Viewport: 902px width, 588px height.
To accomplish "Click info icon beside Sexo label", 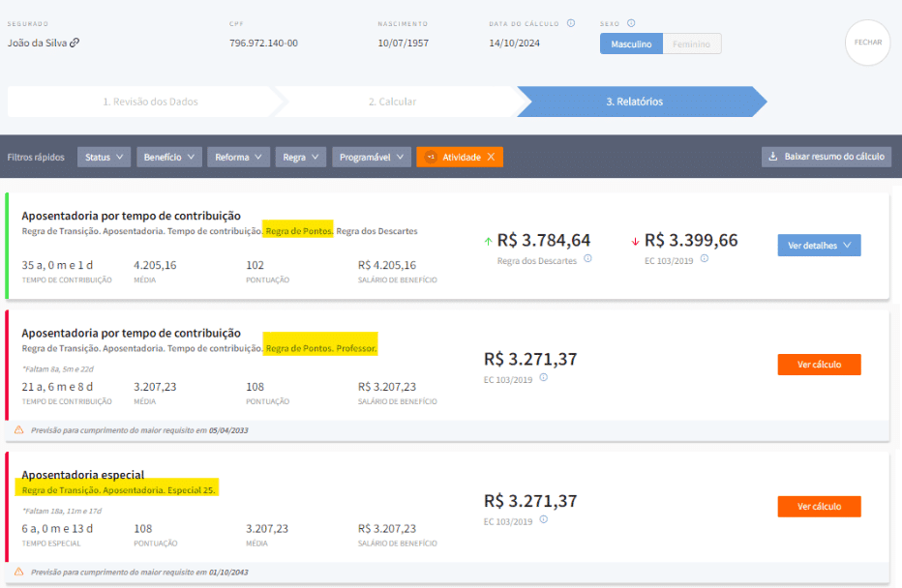I will 631,23.
